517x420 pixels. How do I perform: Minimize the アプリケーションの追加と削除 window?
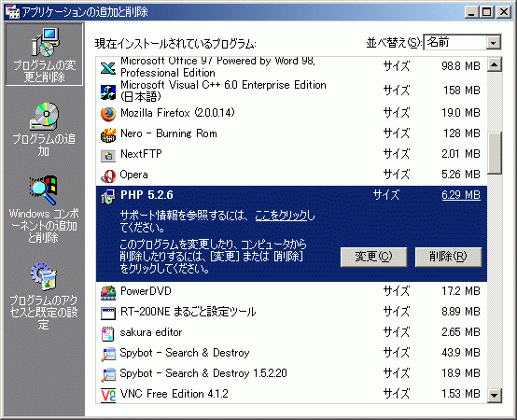(472, 12)
